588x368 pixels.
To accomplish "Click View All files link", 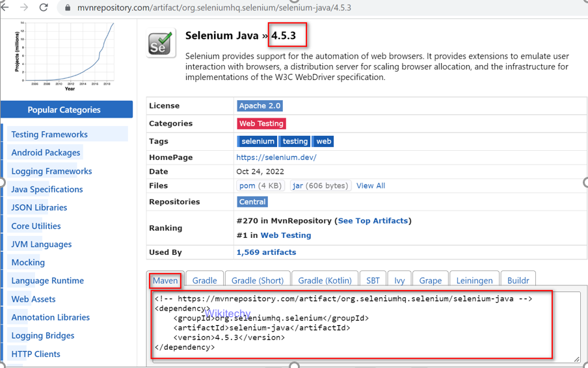I will click(x=371, y=185).
